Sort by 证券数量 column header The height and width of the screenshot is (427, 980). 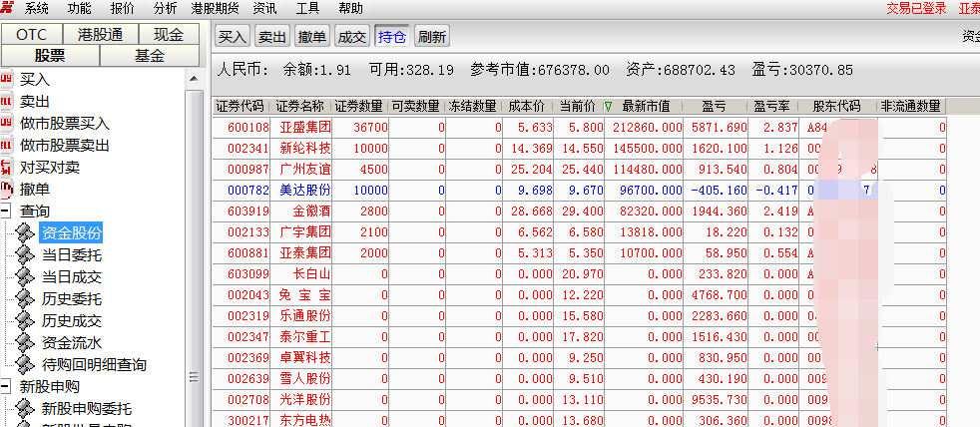pos(358,107)
